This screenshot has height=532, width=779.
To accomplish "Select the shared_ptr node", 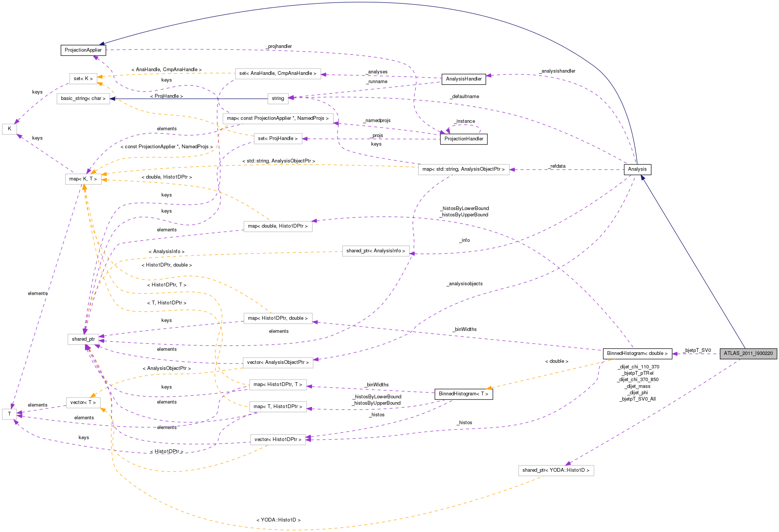I will [x=83, y=339].
